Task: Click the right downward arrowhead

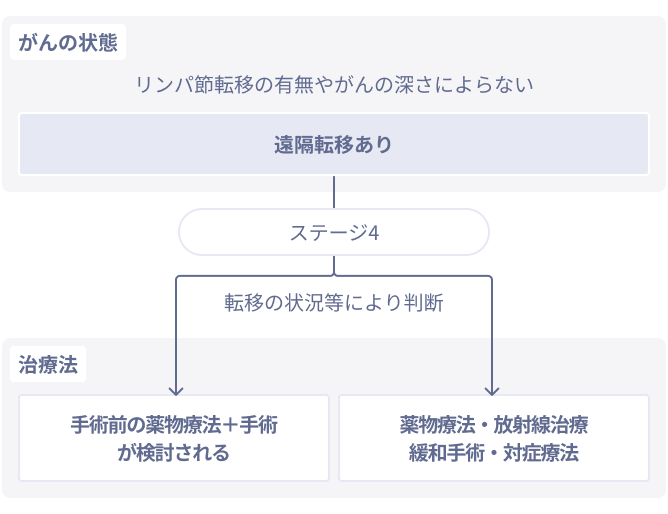Action: (491, 390)
